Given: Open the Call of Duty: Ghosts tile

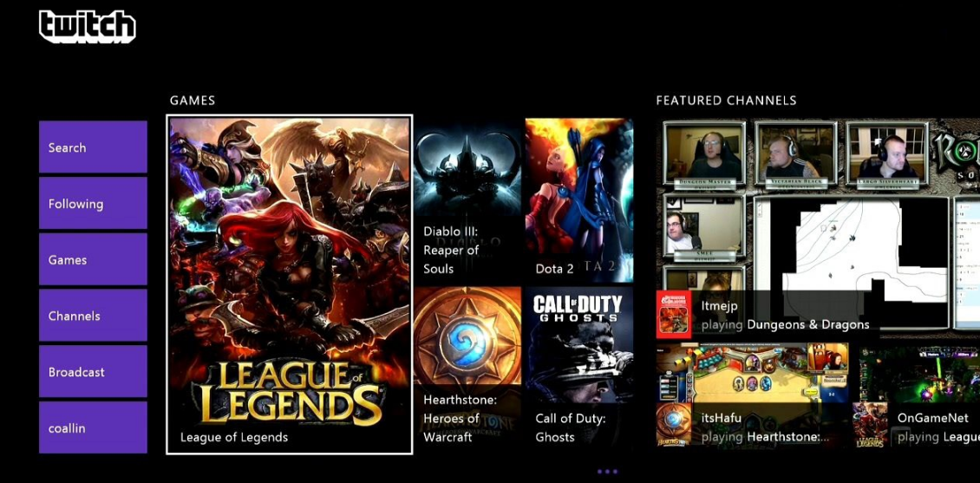Looking at the screenshot, I should pos(578,367).
